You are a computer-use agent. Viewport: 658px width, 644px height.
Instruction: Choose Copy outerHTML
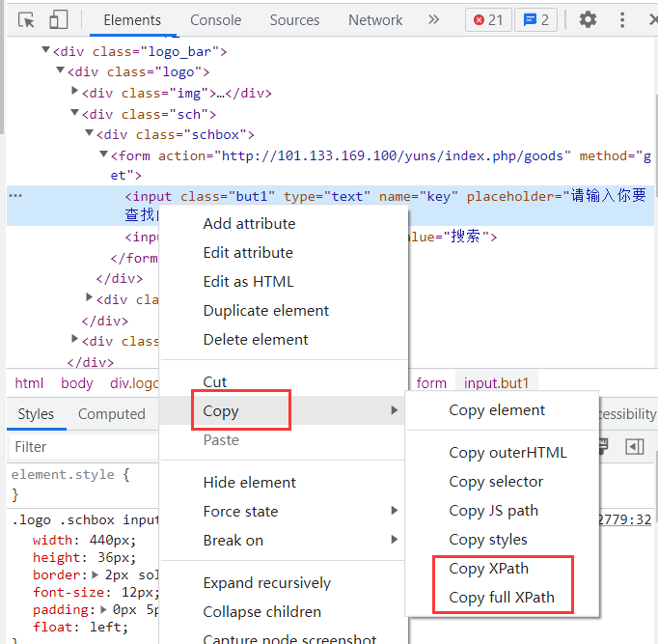point(507,453)
